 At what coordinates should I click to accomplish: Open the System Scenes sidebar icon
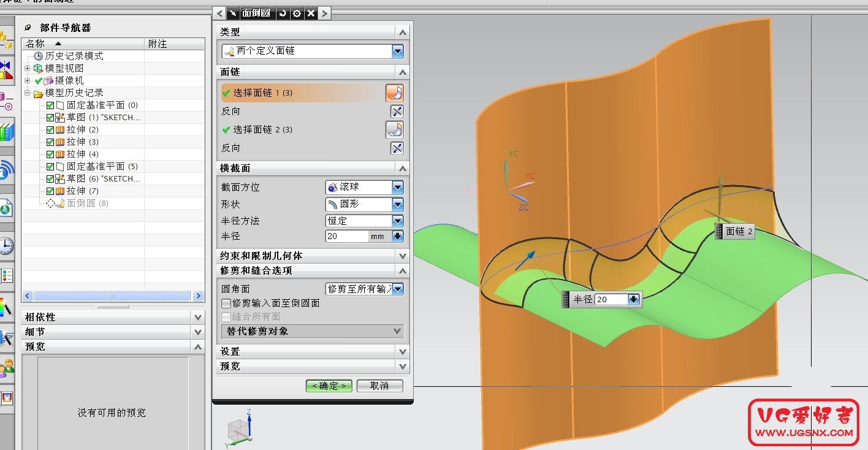click(x=6, y=337)
